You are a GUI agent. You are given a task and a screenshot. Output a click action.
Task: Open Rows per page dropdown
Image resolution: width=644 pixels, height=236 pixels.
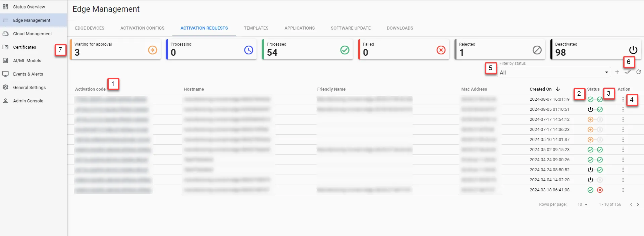583,204
